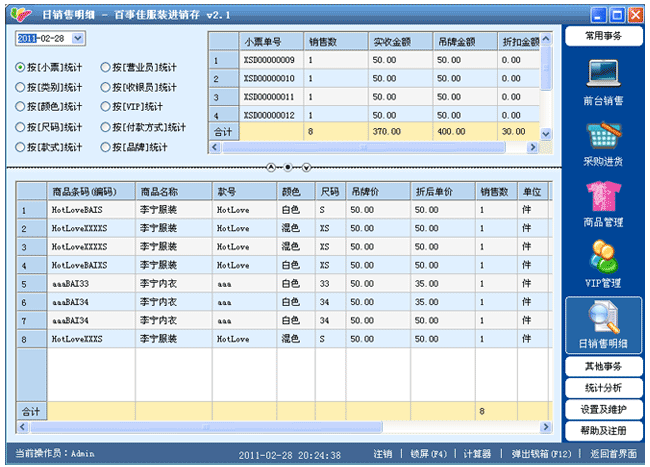Open the 常用事务 sidebar tab
The height and width of the screenshot is (467, 650).
[x=604, y=36]
